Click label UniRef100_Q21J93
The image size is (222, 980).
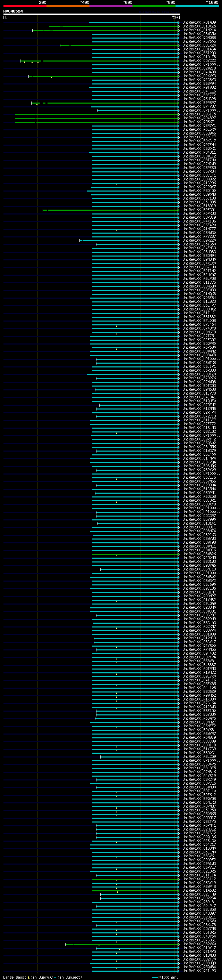tap(199, 971)
